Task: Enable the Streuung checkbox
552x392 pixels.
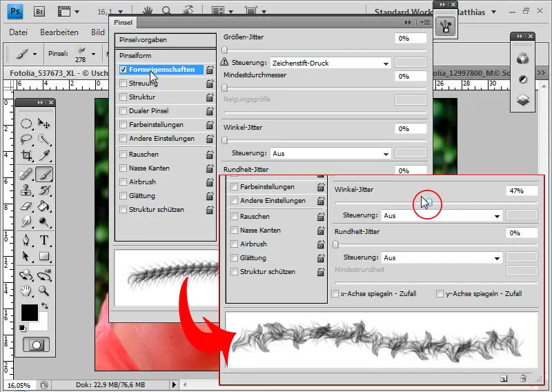Action: click(x=123, y=83)
